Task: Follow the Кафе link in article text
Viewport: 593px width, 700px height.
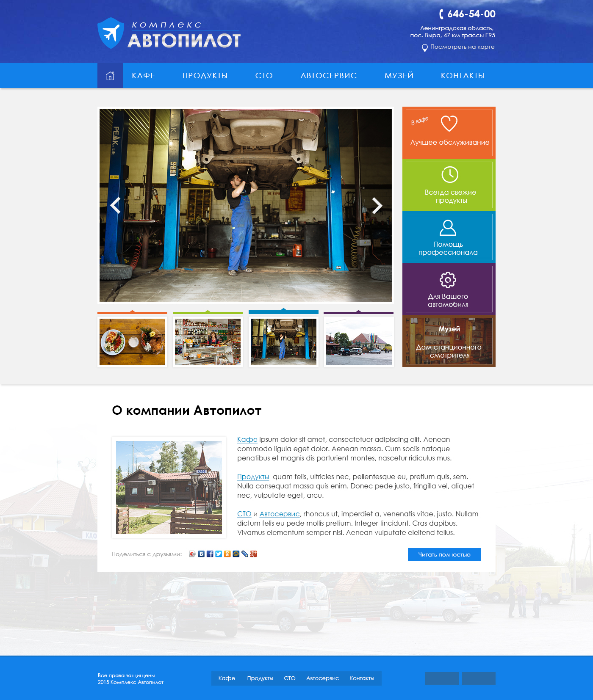Action: (247, 440)
